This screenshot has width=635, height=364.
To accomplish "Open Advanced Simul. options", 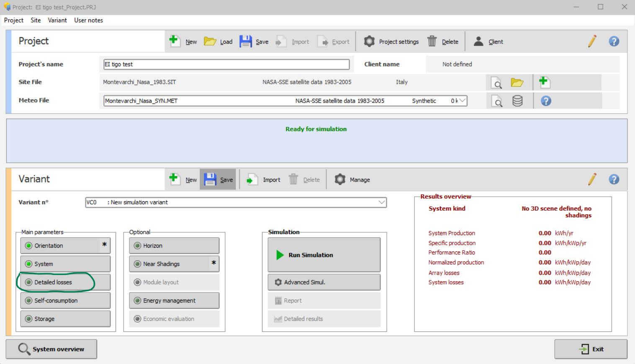I will [324, 282].
